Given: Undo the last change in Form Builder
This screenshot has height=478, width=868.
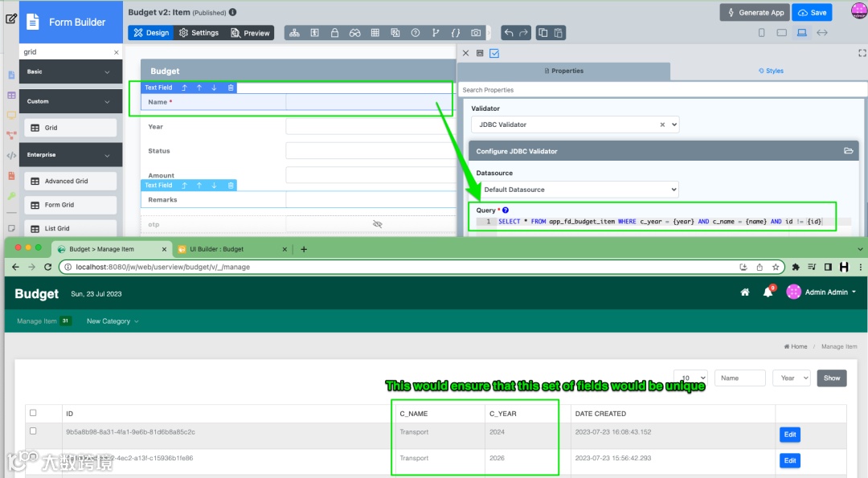Looking at the screenshot, I should 508,33.
